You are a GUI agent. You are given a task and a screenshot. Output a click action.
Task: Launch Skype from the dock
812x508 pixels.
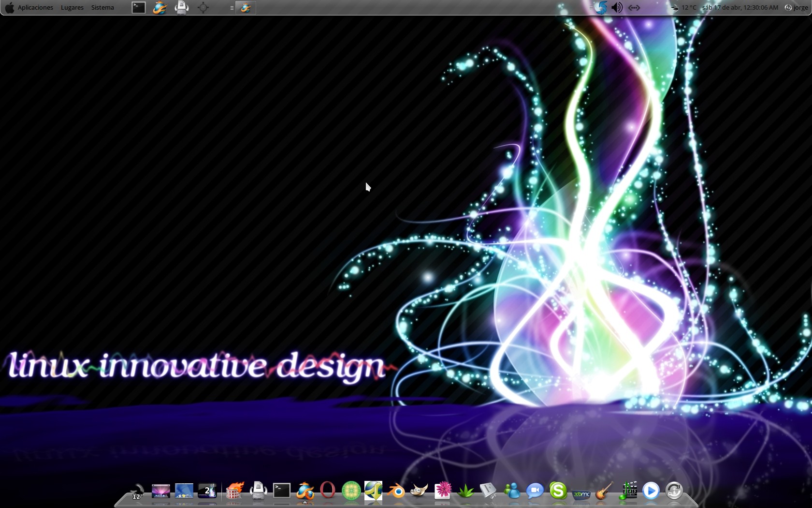[558, 491]
